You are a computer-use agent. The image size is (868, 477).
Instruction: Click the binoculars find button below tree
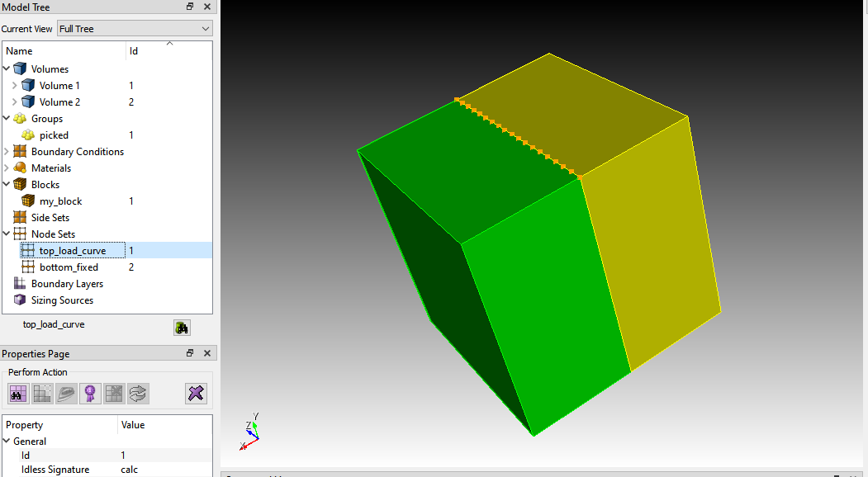click(x=182, y=328)
